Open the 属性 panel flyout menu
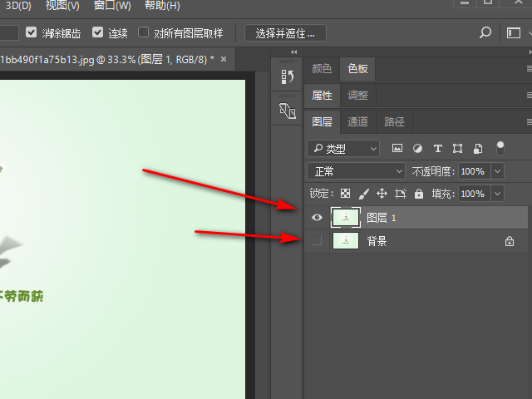This screenshot has width=532, height=399. click(529, 95)
